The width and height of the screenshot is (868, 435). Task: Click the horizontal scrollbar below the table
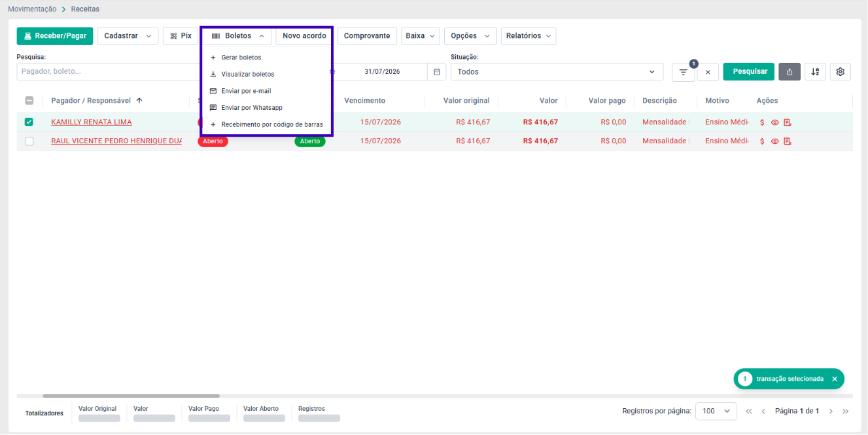pyautogui.click(x=131, y=396)
